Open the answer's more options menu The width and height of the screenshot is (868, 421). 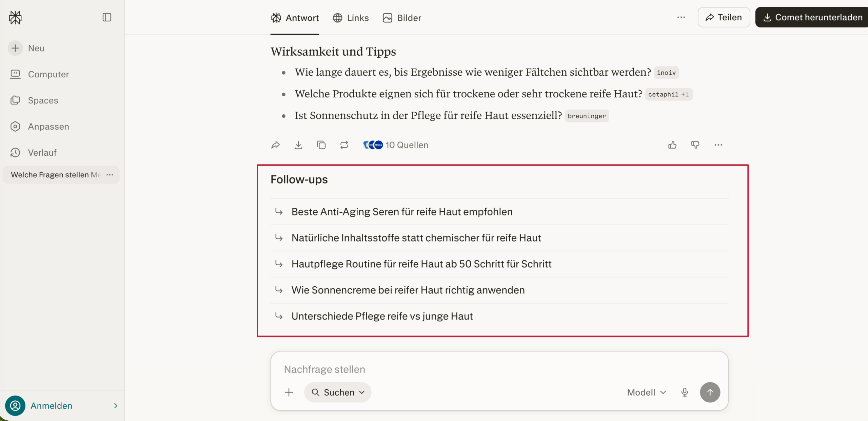(x=718, y=145)
